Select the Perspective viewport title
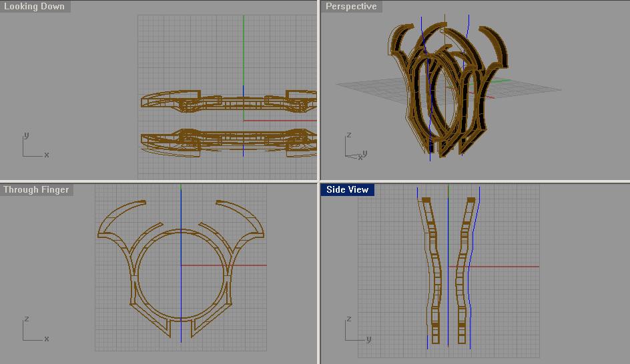This screenshot has width=630, height=364. click(x=352, y=7)
